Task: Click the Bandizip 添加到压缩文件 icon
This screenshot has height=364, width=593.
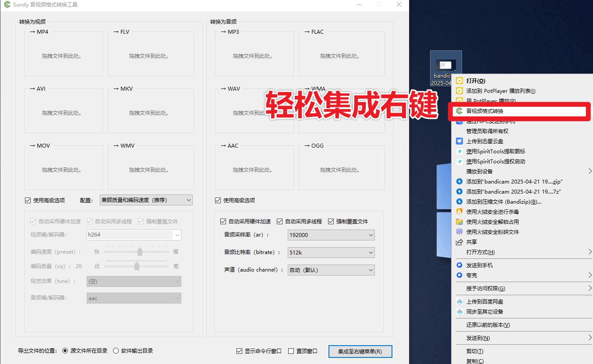Action: coord(459,202)
